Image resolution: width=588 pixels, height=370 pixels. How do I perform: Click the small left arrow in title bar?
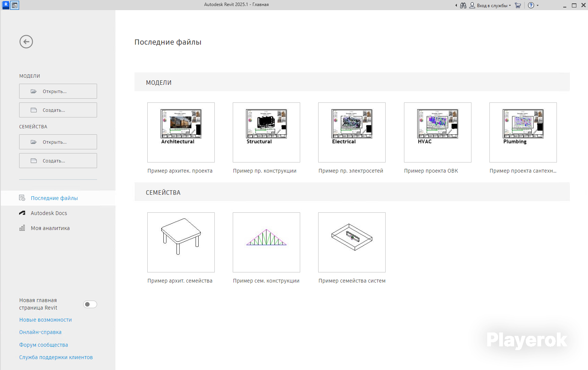(456, 5)
